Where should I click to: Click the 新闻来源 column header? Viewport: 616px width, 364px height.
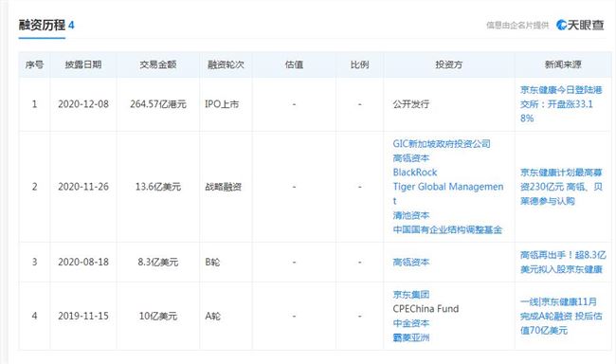563,64
